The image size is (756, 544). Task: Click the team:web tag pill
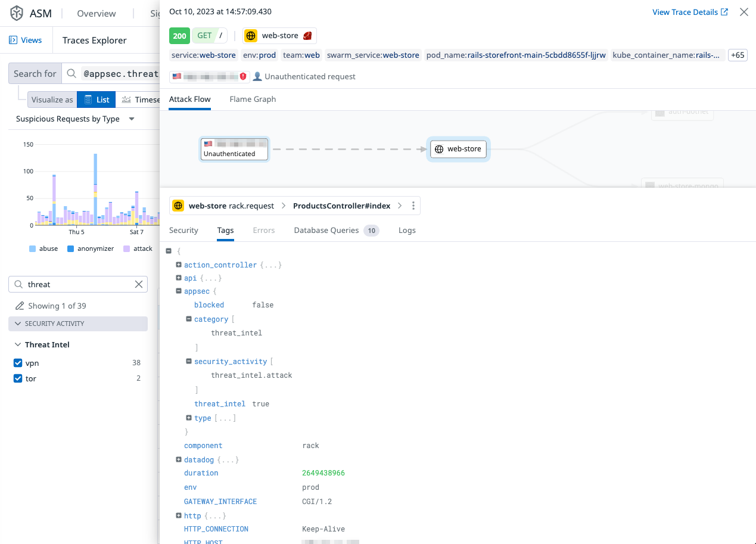[301, 55]
